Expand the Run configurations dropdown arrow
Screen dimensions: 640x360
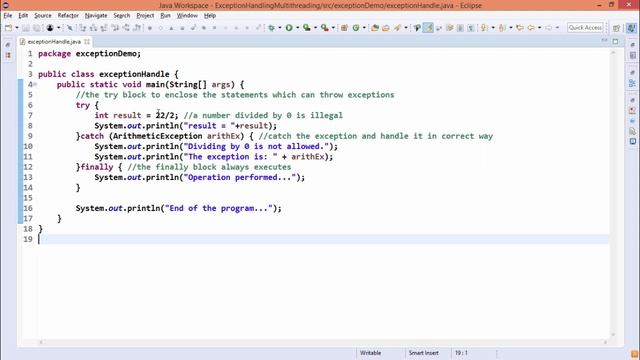[298, 28]
